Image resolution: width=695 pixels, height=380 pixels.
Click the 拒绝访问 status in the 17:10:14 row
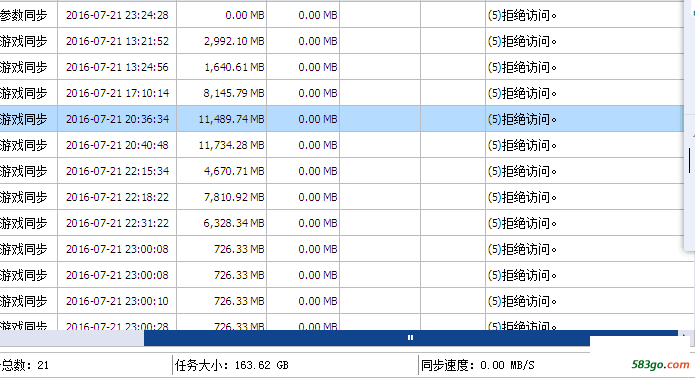pos(522,94)
